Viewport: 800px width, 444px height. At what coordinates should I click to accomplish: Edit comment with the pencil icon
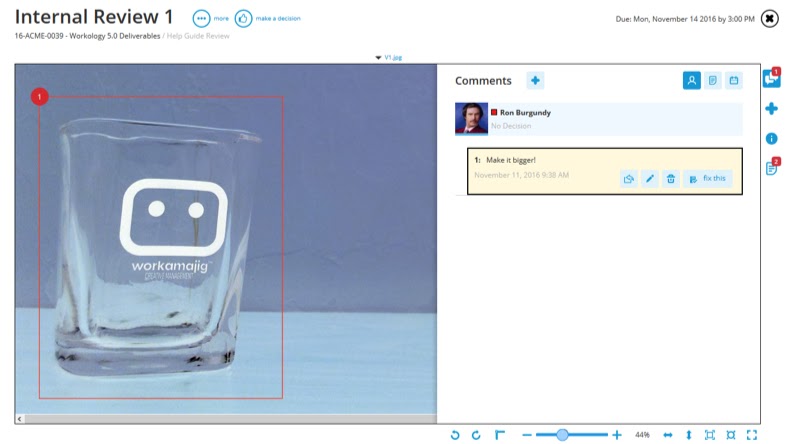click(649, 179)
